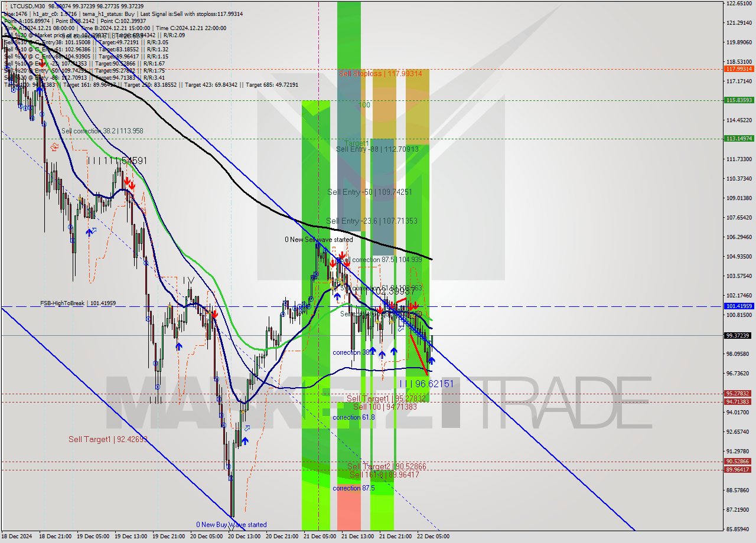This screenshot has height=543, width=756.
Task: Click the 87.21900 price axis value
Action: point(738,510)
